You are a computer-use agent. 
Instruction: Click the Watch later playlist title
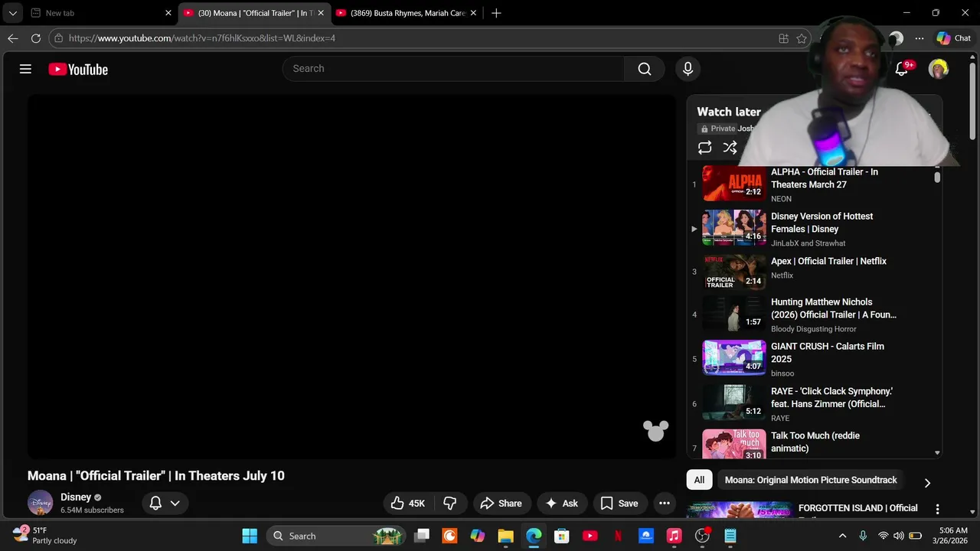[x=729, y=112]
